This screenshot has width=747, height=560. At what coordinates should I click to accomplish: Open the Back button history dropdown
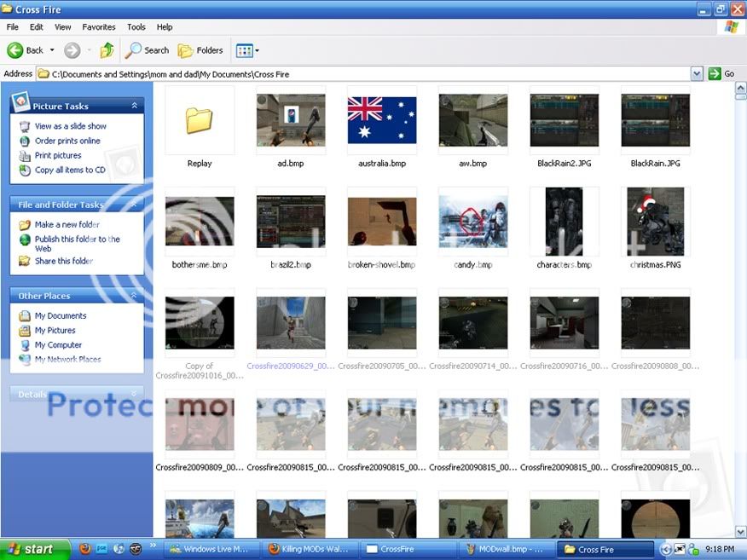coord(51,49)
